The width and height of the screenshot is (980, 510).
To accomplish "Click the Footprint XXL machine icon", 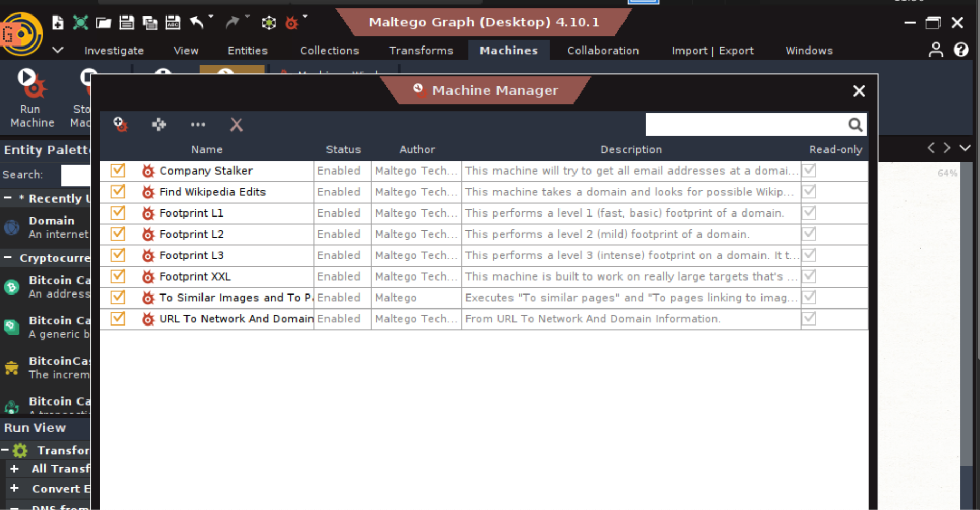I will [148, 276].
